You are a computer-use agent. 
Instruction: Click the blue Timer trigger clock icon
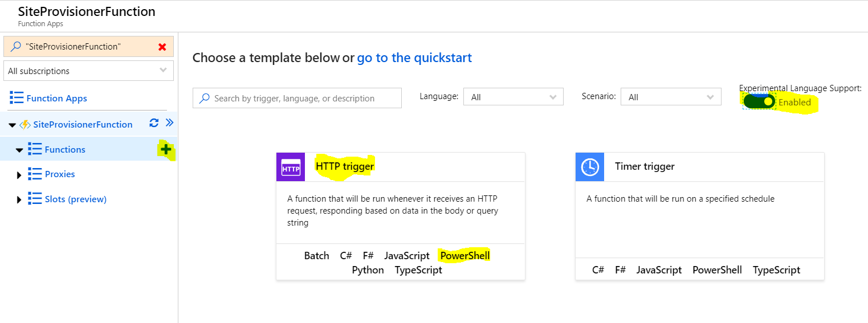pos(590,167)
